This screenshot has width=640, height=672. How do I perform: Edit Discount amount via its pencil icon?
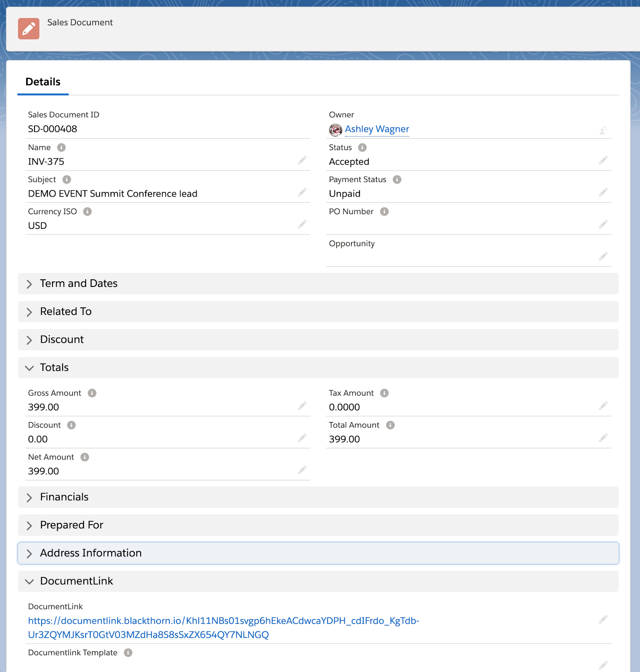302,438
